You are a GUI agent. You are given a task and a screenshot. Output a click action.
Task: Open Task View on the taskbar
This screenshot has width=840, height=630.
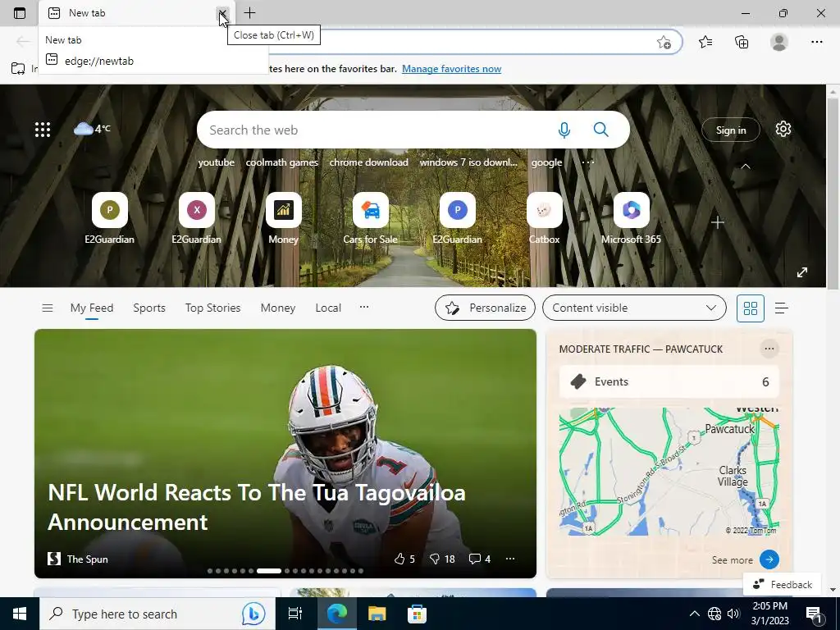[x=295, y=614]
